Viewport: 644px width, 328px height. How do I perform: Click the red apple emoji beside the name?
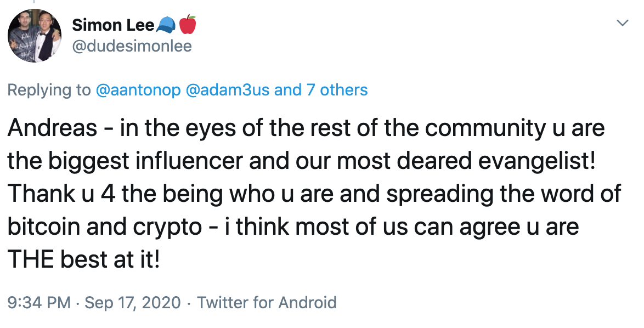(x=188, y=25)
